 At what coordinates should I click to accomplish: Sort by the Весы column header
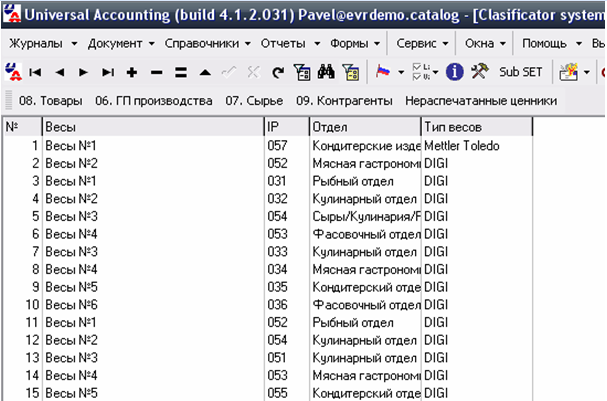coord(153,127)
